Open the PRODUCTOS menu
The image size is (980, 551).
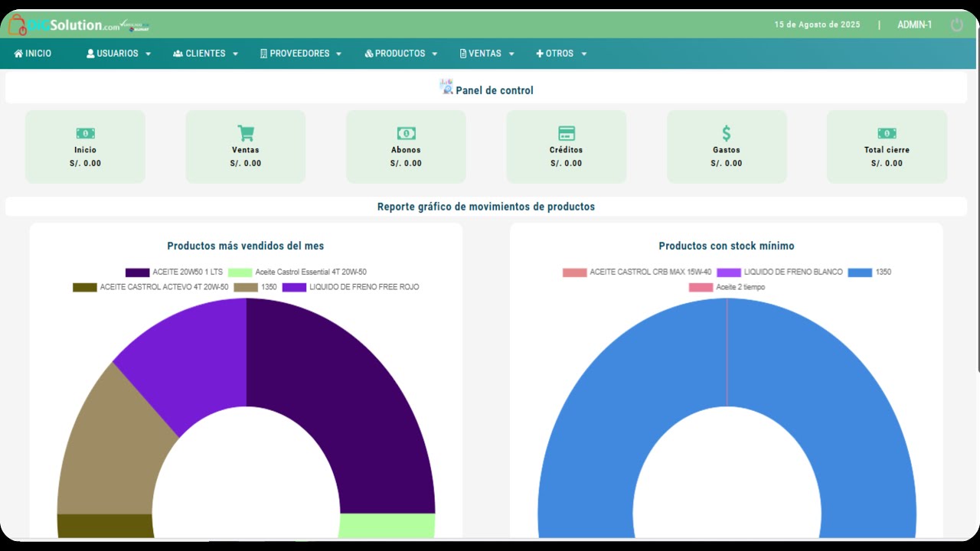401,54
